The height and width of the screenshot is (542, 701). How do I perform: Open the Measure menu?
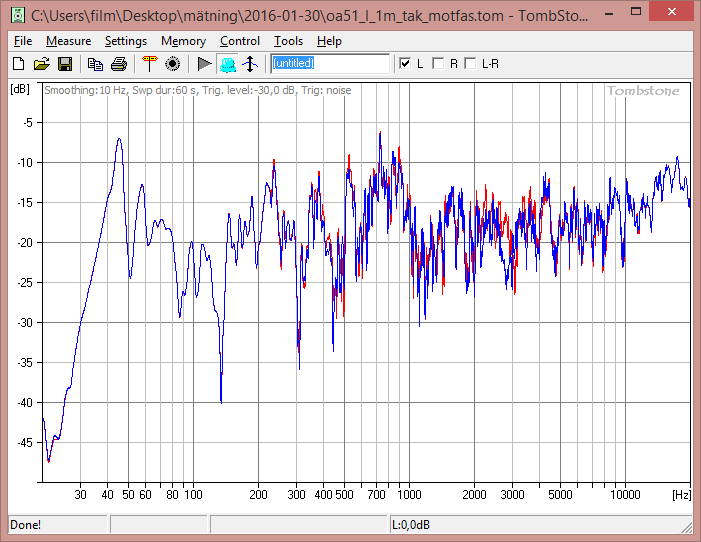[68, 41]
